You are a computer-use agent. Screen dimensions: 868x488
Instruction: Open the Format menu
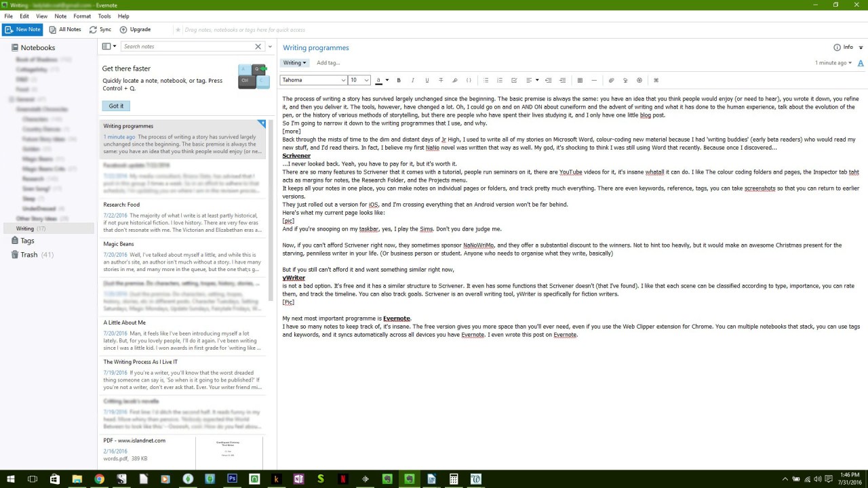(x=82, y=16)
